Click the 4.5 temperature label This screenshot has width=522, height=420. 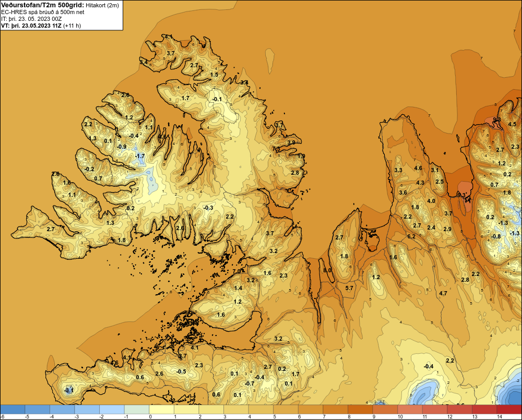(x=512, y=125)
